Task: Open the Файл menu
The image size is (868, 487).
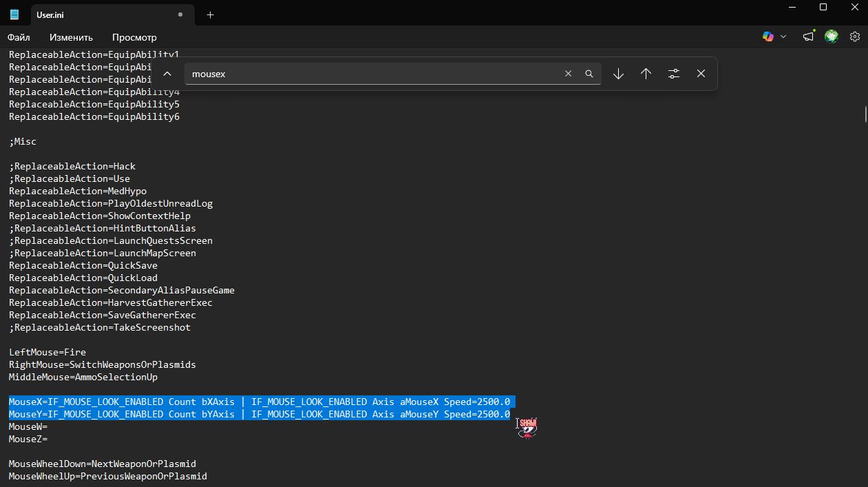Action: click(x=19, y=37)
